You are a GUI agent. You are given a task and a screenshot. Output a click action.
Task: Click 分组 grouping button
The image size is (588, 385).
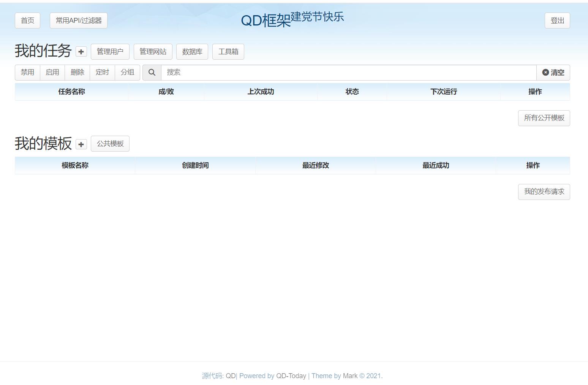(127, 72)
